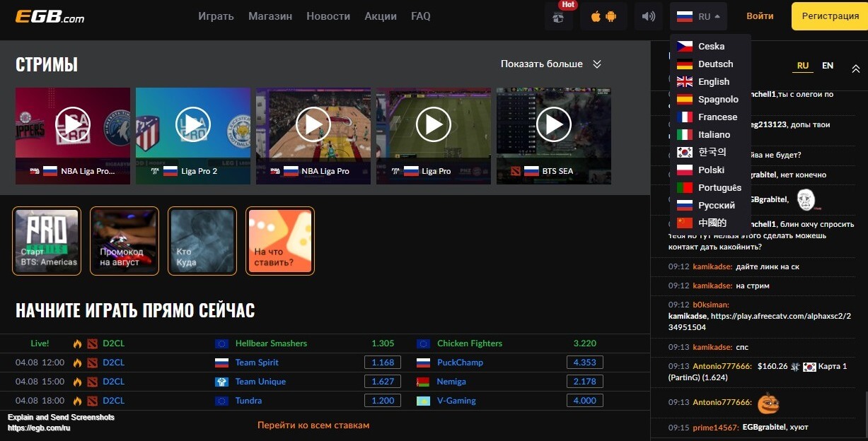The height and width of the screenshot is (441, 868).
Task: Mute site sound with the speaker icon
Action: pyautogui.click(x=649, y=16)
